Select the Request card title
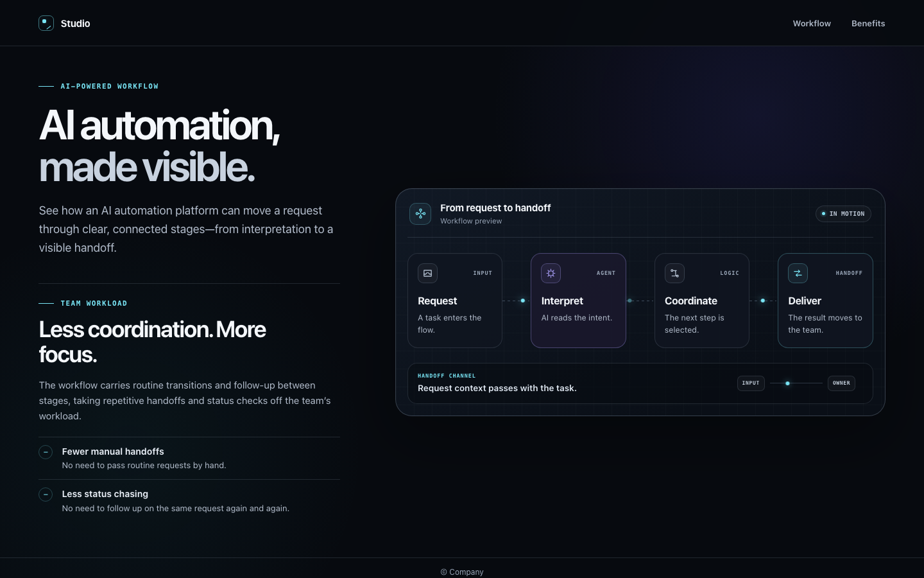 coord(438,301)
